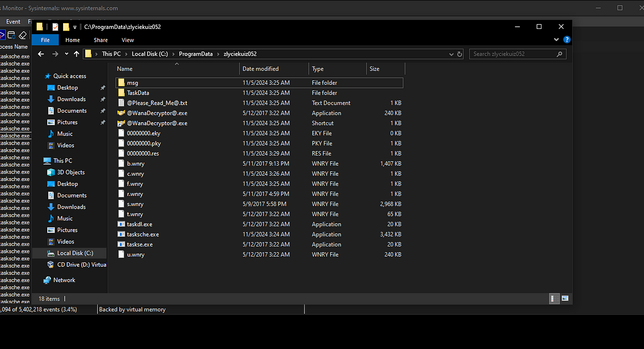Image resolution: width=644 pixels, height=349 pixels.
Task: Switch to large thumbnails view in status bar
Action: pyautogui.click(x=565, y=299)
